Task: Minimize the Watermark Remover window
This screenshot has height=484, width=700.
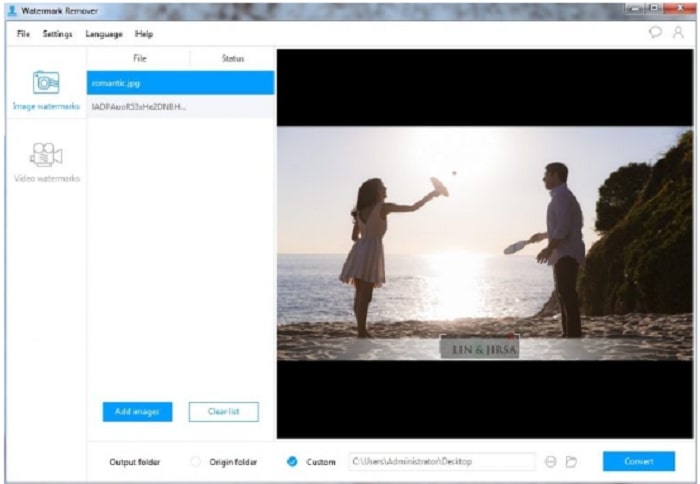Action: coord(635,8)
